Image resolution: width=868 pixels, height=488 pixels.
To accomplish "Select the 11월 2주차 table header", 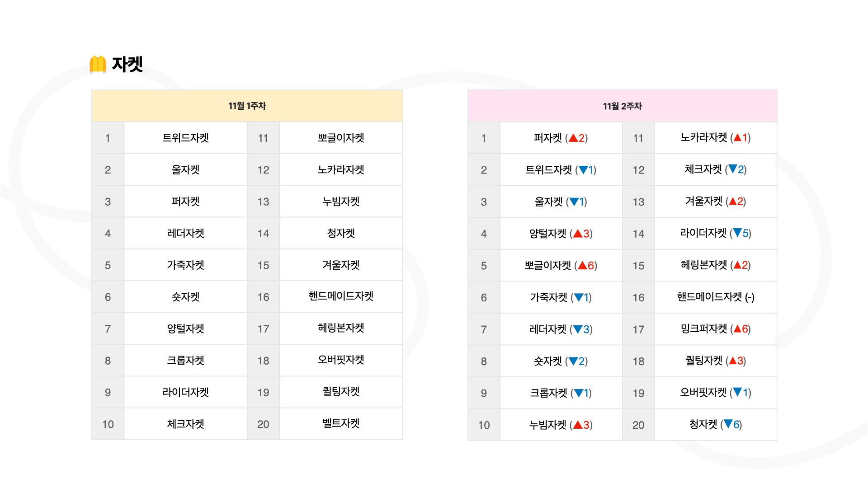I will pos(623,106).
